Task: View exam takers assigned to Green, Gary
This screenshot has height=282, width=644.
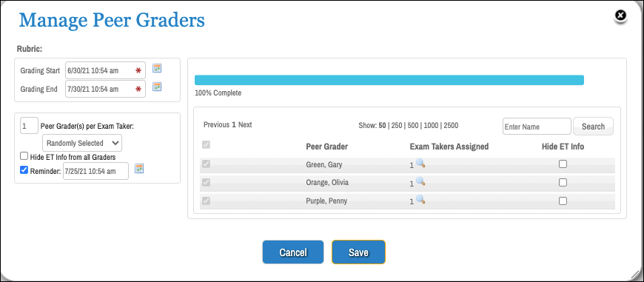Action: point(420,164)
